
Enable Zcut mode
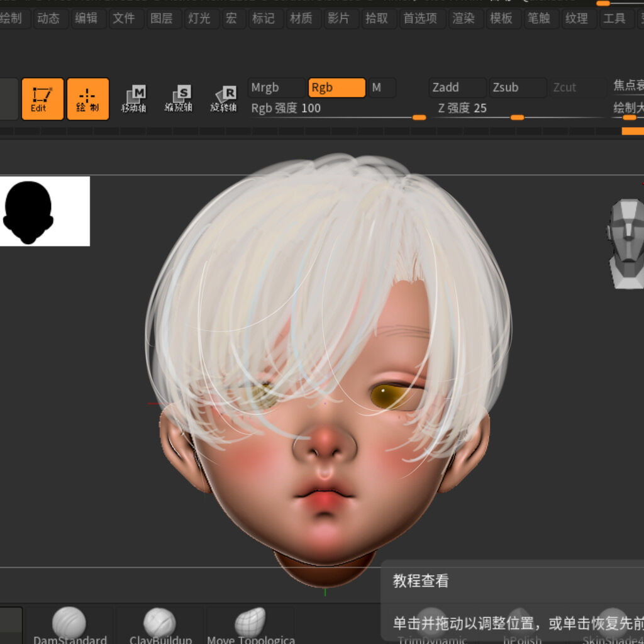coord(578,87)
